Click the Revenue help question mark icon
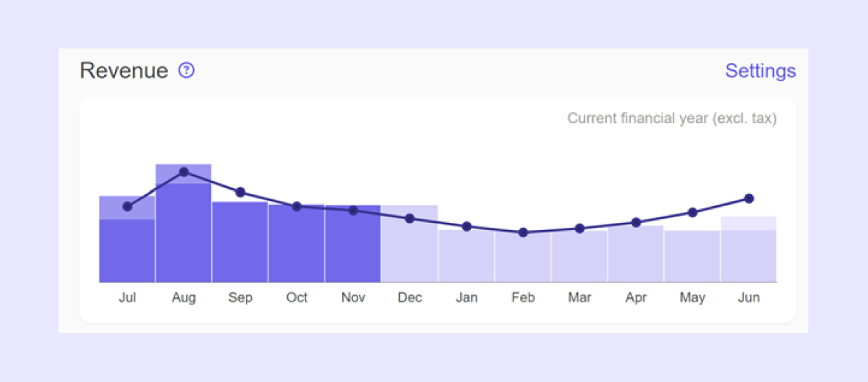 point(187,70)
